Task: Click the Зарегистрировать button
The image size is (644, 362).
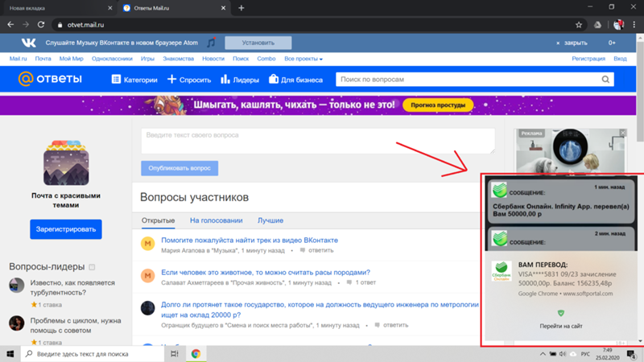Action: [66, 229]
